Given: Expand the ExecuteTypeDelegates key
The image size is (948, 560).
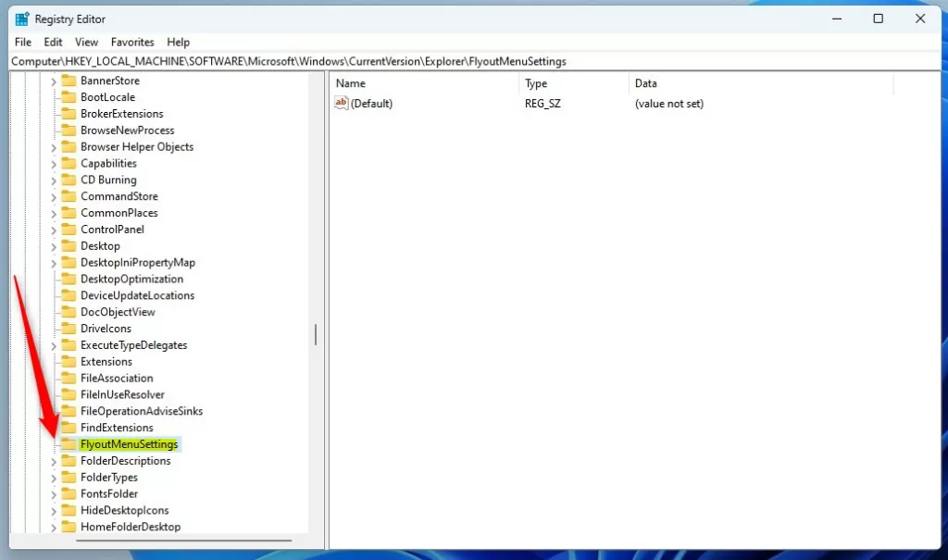Looking at the screenshot, I should (53, 346).
